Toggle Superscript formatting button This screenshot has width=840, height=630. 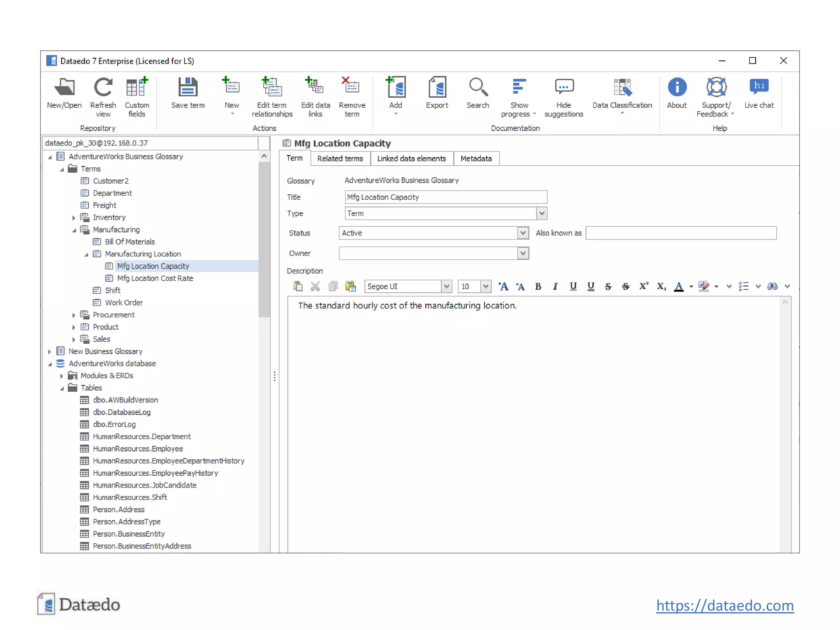coord(643,286)
